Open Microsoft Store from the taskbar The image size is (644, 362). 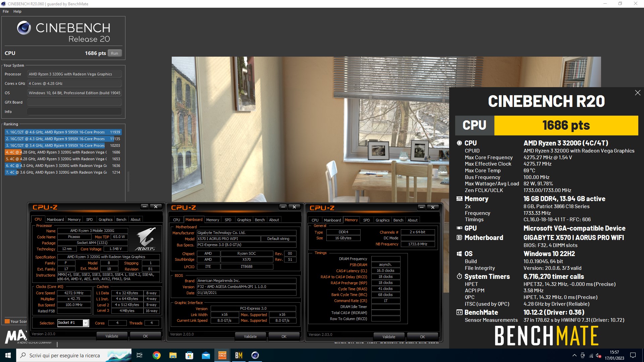point(189,355)
